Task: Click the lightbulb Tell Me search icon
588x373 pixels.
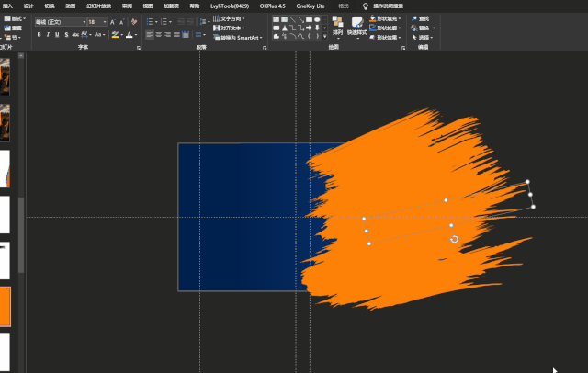Action: pos(366,6)
